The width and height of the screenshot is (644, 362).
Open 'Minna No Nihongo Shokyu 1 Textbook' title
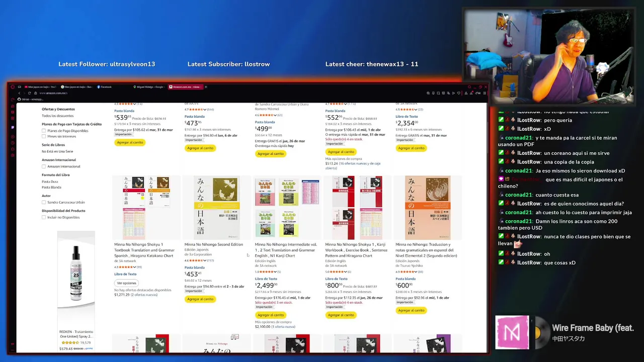pyautogui.click(x=144, y=250)
